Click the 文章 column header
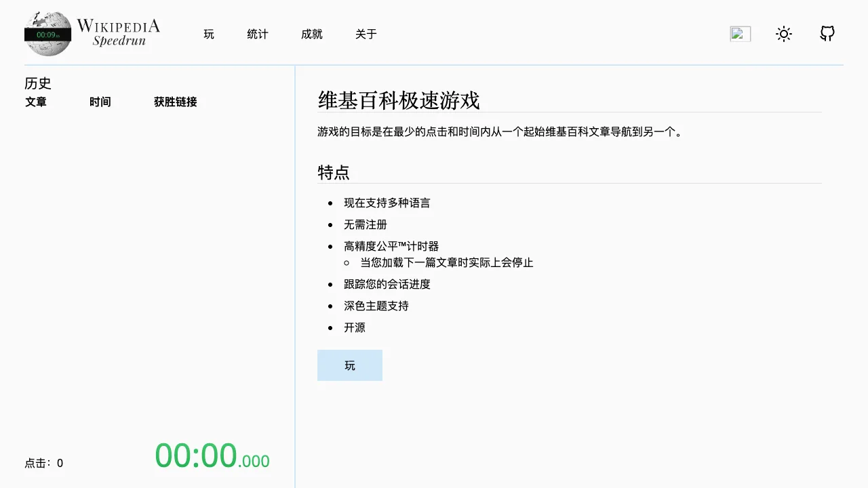This screenshot has height=488, width=868. (36, 102)
